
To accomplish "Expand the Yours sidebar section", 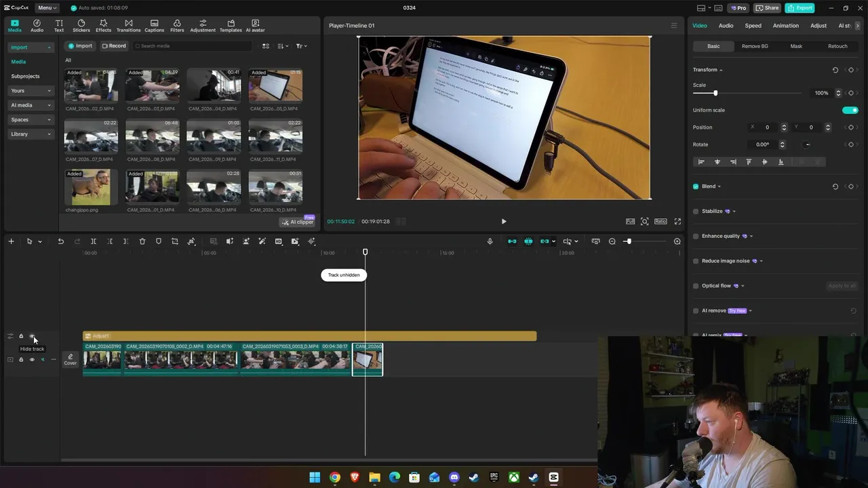I will pyautogui.click(x=31, y=91).
